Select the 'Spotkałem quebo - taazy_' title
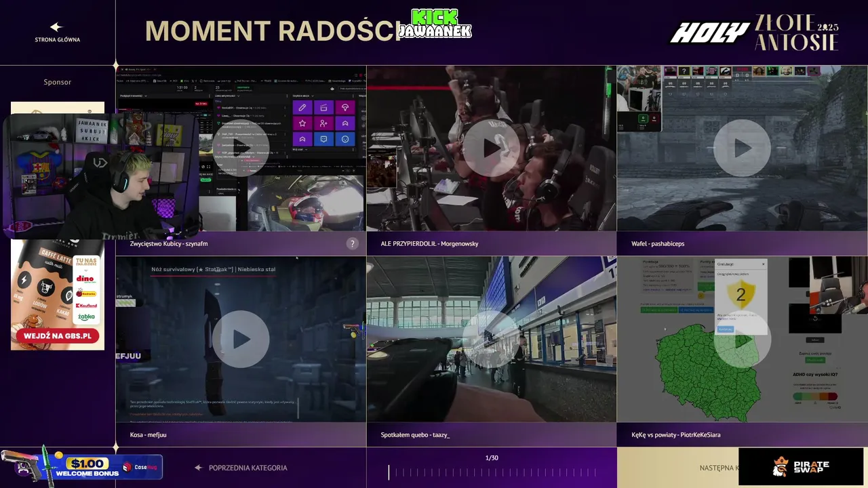Screen dimensions: 868x488 [415, 434]
